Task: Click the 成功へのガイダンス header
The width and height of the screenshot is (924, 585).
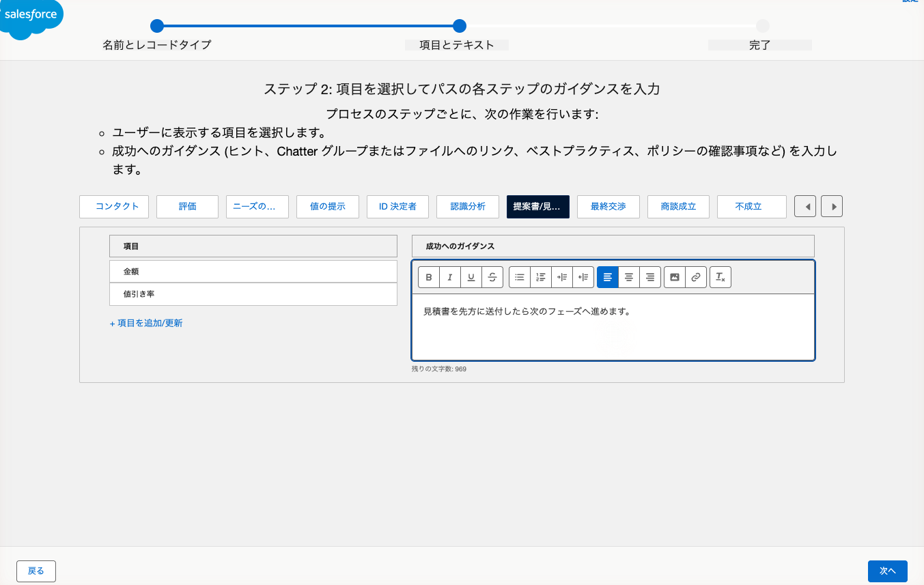Action: click(613, 246)
